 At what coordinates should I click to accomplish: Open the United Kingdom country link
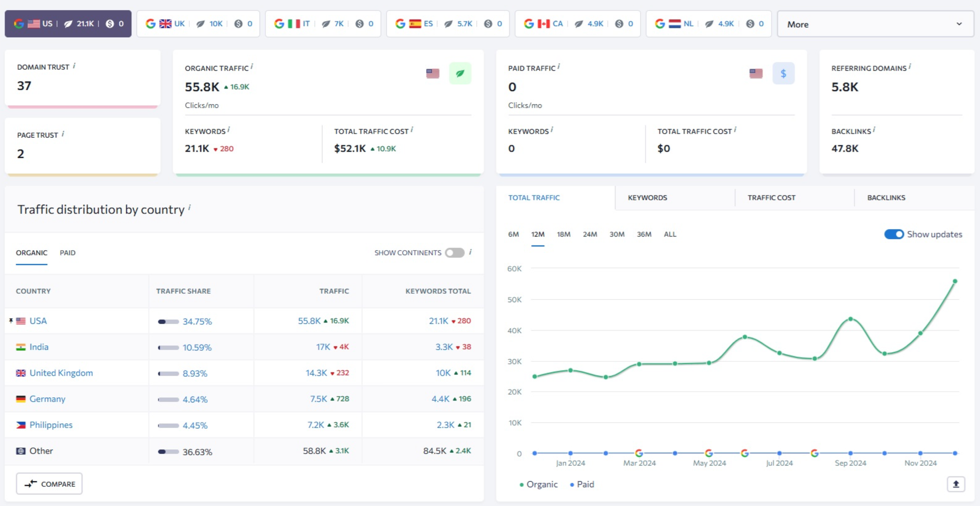[61, 373]
